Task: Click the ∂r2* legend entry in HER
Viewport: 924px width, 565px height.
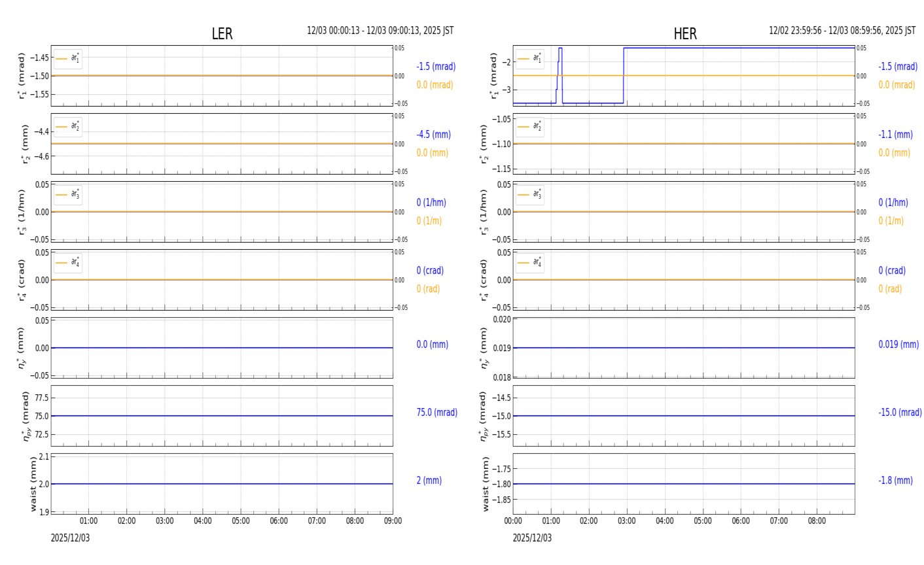Action: [530, 127]
